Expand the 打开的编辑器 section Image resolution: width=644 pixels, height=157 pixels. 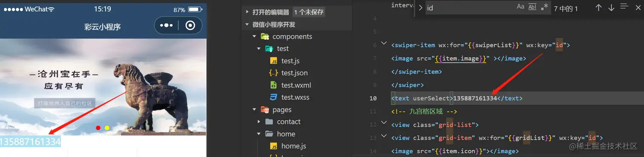pos(247,12)
